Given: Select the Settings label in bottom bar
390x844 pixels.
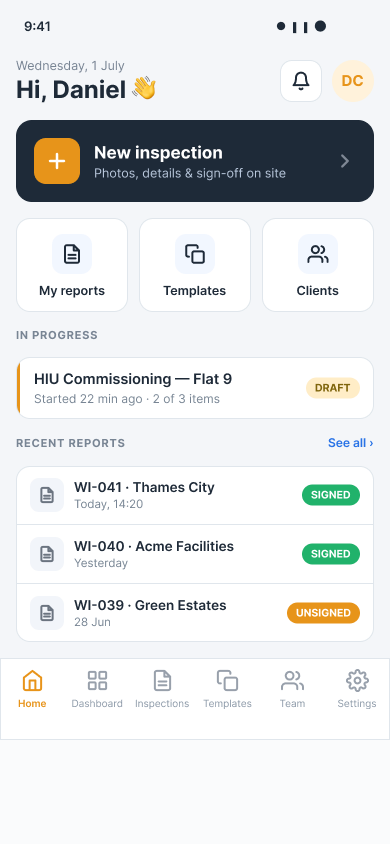Looking at the screenshot, I should pos(357,704).
